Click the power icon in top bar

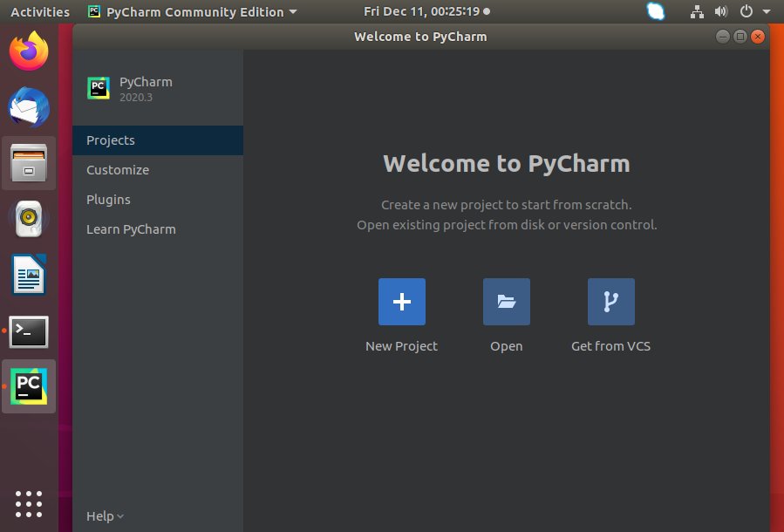tap(746, 11)
